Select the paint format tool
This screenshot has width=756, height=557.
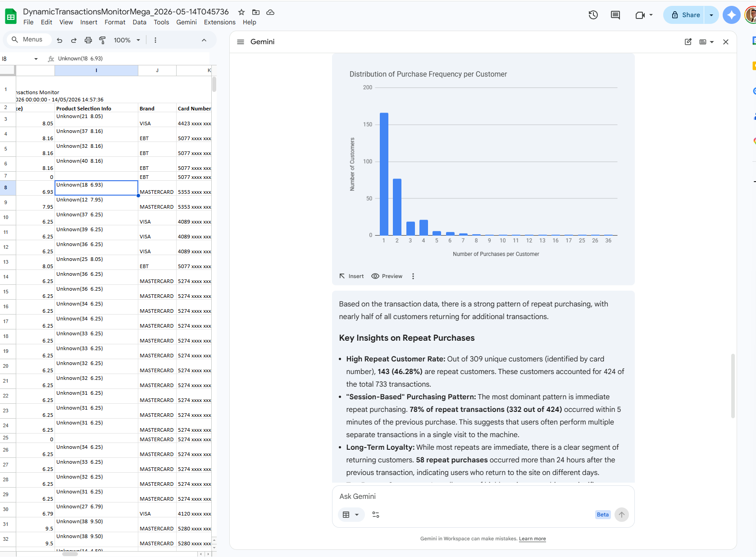(102, 40)
